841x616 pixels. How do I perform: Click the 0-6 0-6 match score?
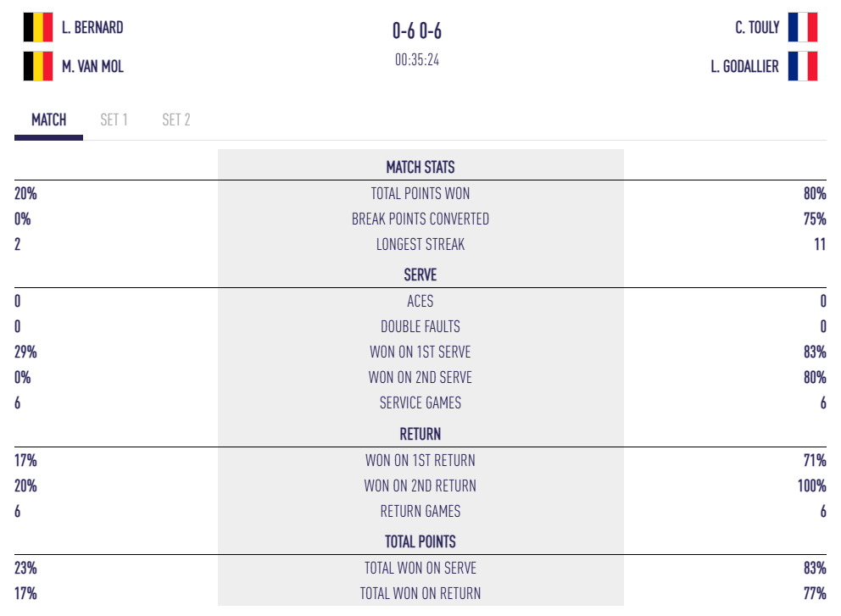click(417, 31)
